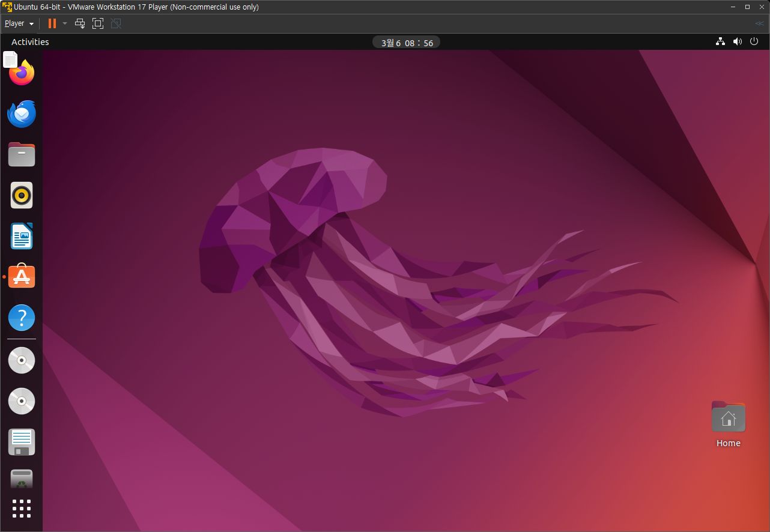This screenshot has height=532, width=770.
Task: Open the power menu in the top bar
Action: [754, 41]
